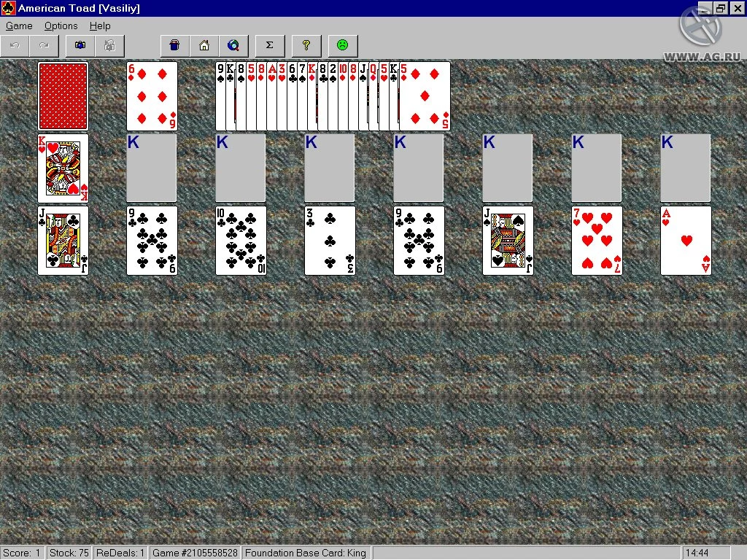The width and height of the screenshot is (747, 560).
Task: Click the queen of diamonds in the reserve
Action: click(373, 96)
